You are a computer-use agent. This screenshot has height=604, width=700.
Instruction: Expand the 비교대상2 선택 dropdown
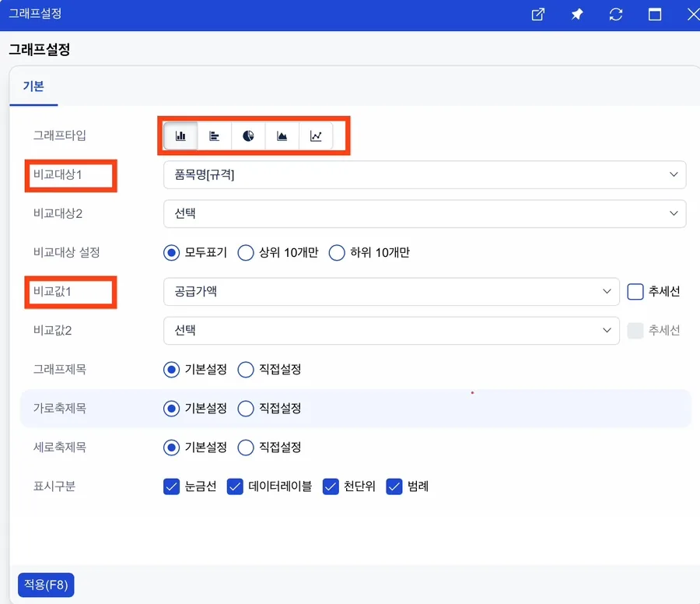point(425,213)
